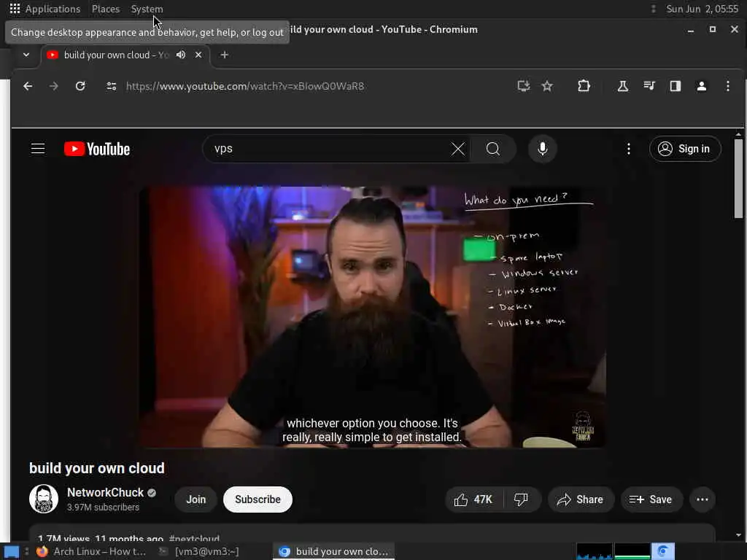
Task: Go to the YouTube home logo
Action: 97,149
